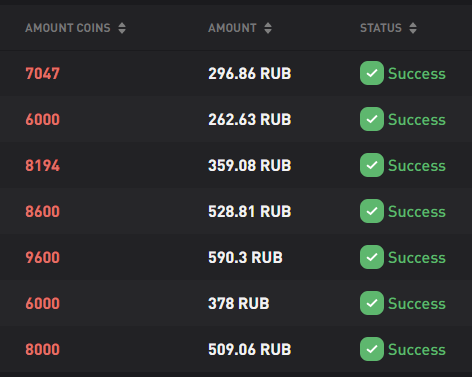
Task: Click the green checkmark icon beside 296.86 RUB
Action: pos(372,73)
